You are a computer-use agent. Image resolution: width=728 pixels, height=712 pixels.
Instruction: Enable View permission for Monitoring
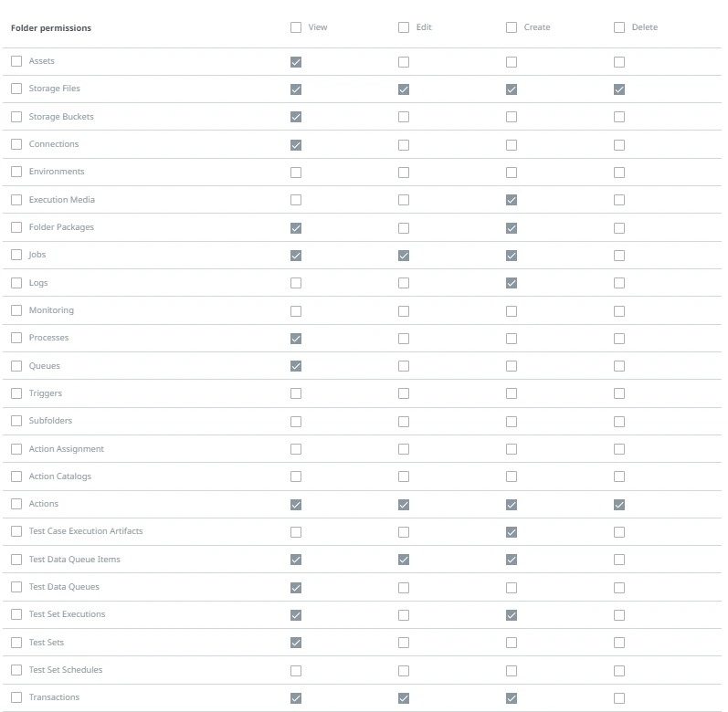(296, 310)
